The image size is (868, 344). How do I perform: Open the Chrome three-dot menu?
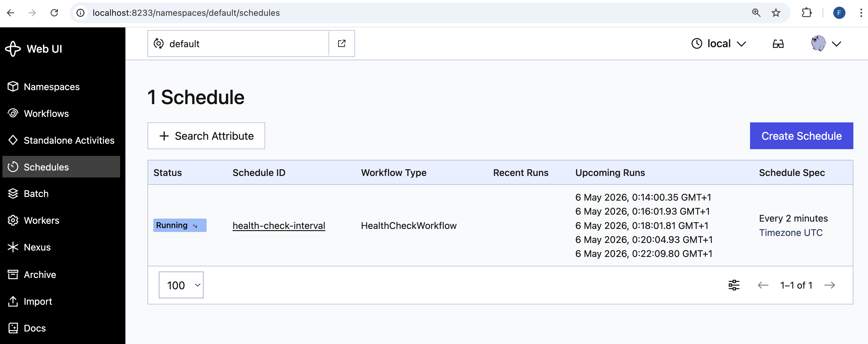[861, 13]
